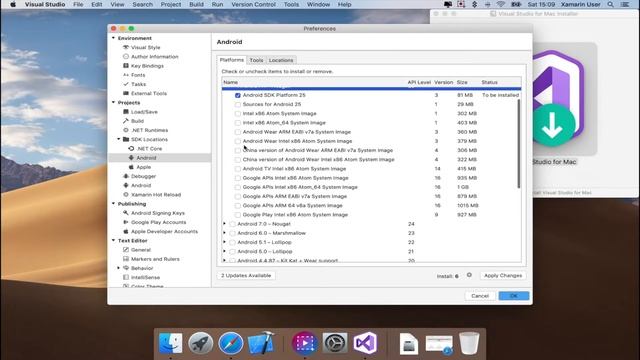Select Tasks checkmark icon

(x=126, y=84)
